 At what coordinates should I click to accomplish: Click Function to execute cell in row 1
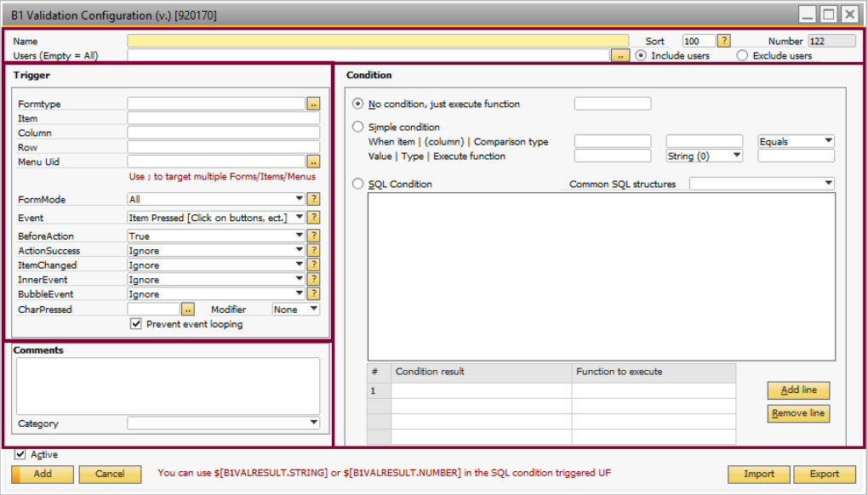(654, 391)
